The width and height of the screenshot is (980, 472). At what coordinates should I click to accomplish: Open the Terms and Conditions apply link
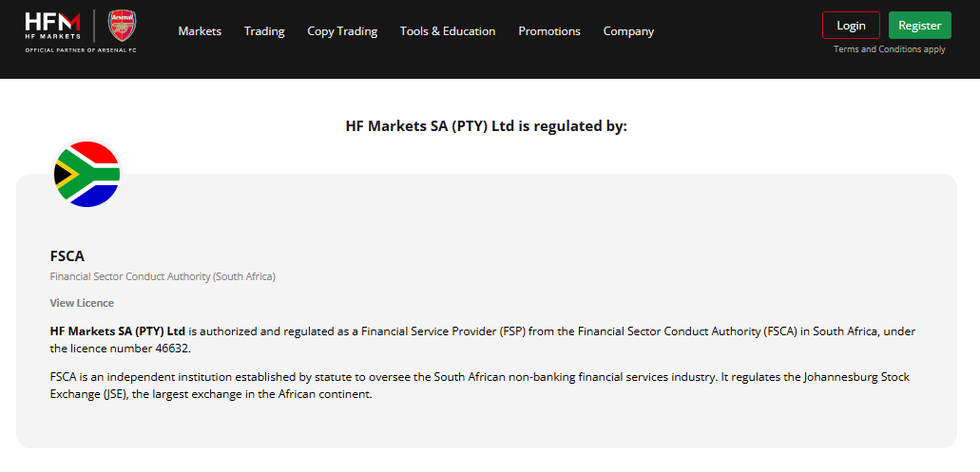point(890,49)
